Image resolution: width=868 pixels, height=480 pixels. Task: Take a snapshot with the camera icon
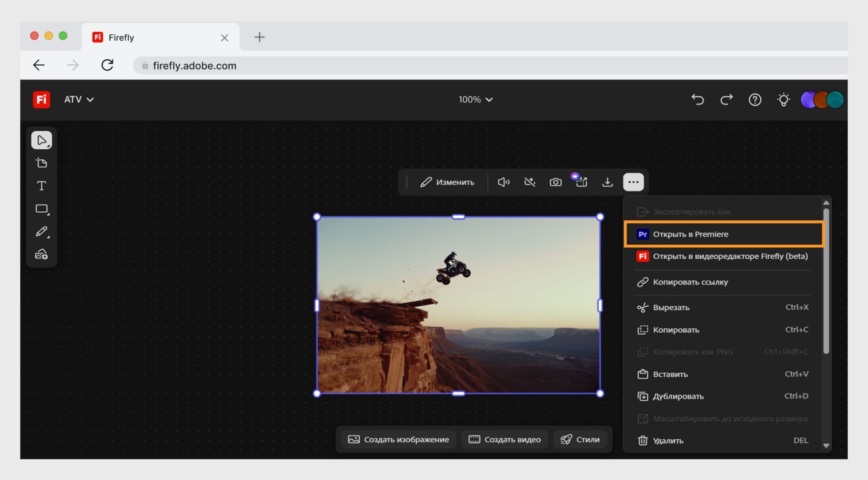(x=556, y=182)
